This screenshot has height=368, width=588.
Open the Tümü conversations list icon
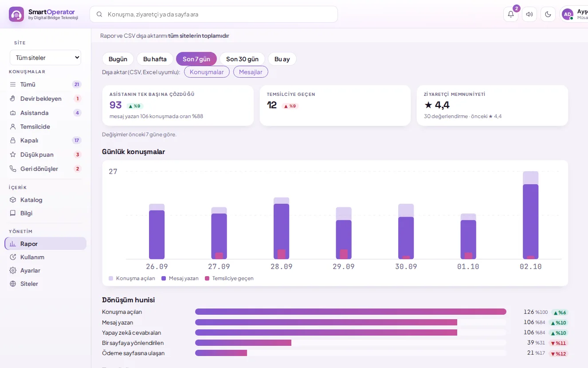13,84
